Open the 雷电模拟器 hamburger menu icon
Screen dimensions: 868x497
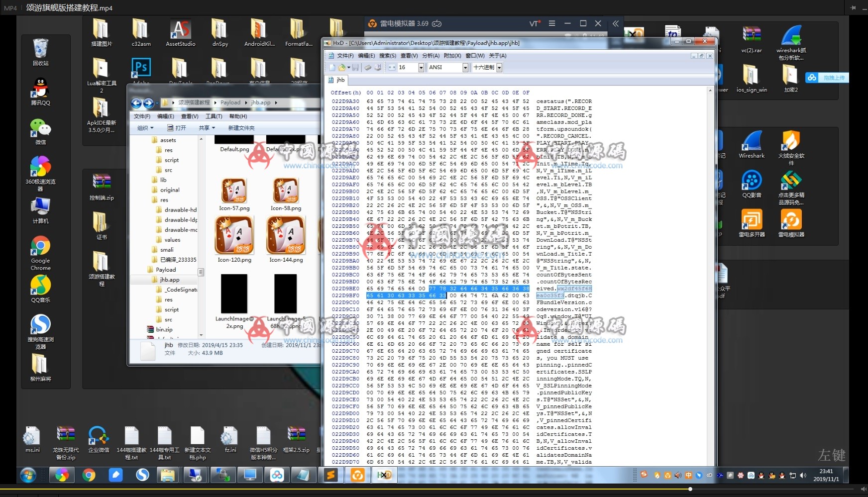tap(552, 23)
